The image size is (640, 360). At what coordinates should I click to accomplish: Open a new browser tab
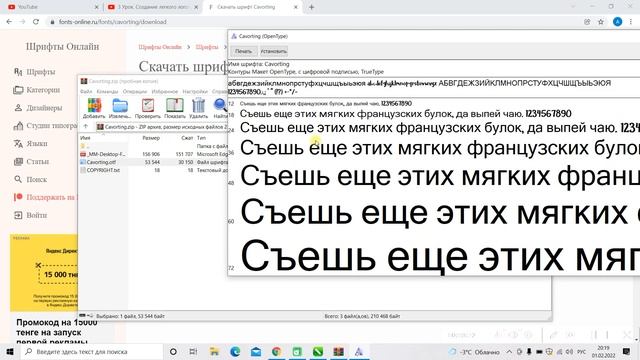(311, 7)
